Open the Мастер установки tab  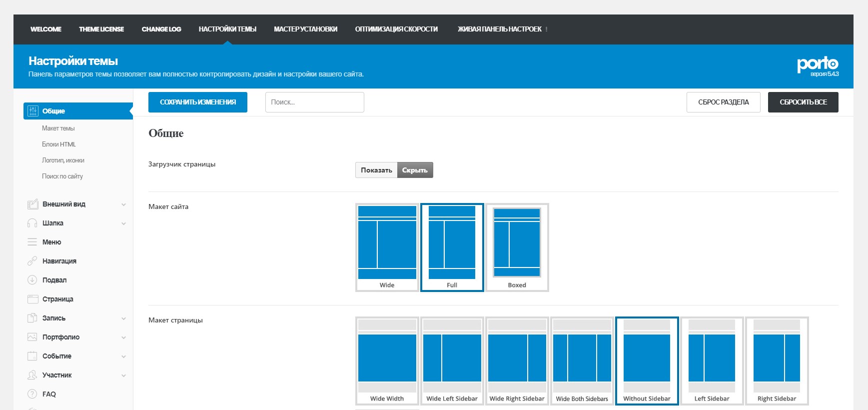click(x=305, y=29)
